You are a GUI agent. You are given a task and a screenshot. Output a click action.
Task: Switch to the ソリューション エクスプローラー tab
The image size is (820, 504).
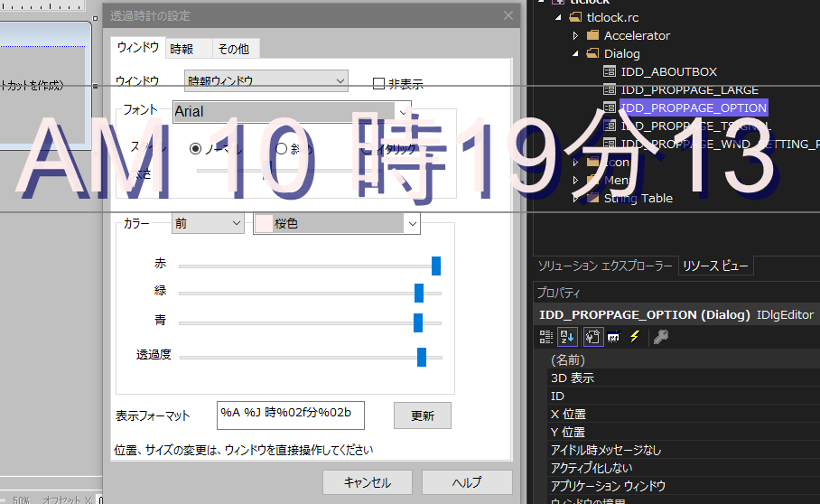point(604,266)
